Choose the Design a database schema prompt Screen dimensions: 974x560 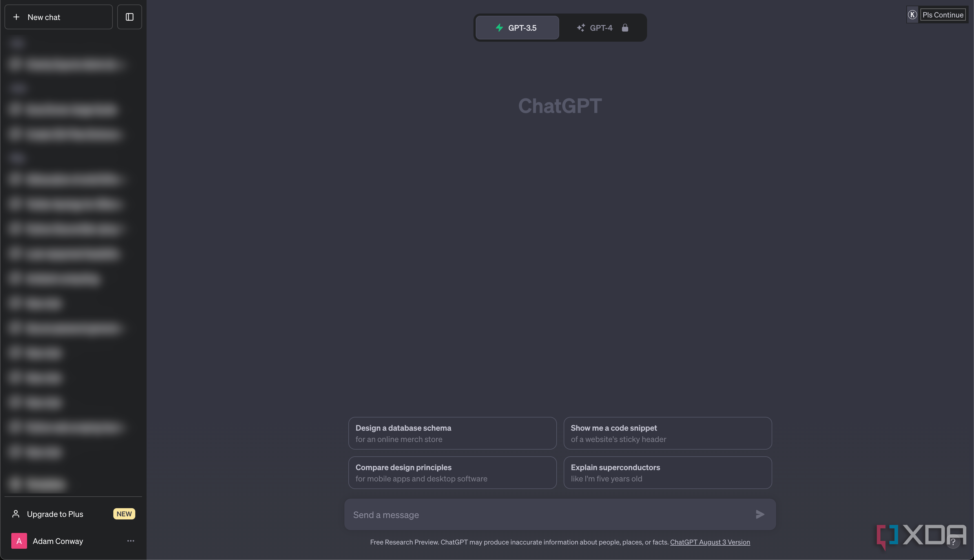[x=452, y=433]
